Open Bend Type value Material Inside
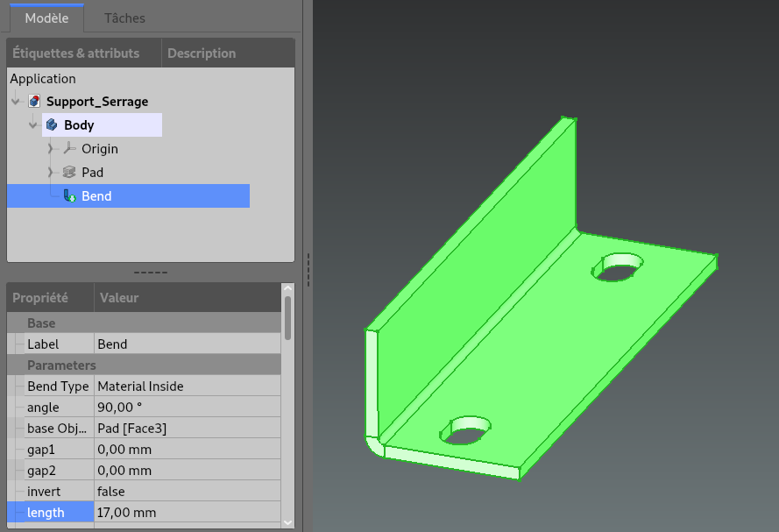Image resolution: width=779 pixels, height=532 pixels. coord(188,386)
